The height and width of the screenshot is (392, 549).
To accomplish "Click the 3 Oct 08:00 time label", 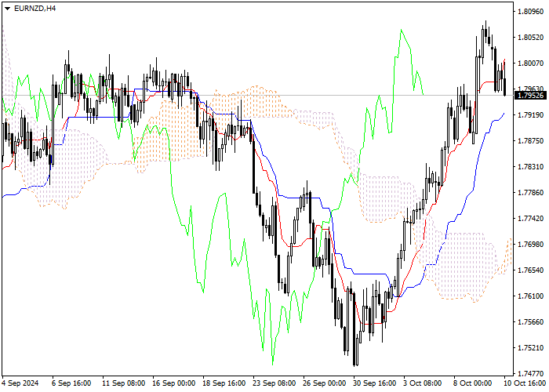I will (x=423, y=383).
